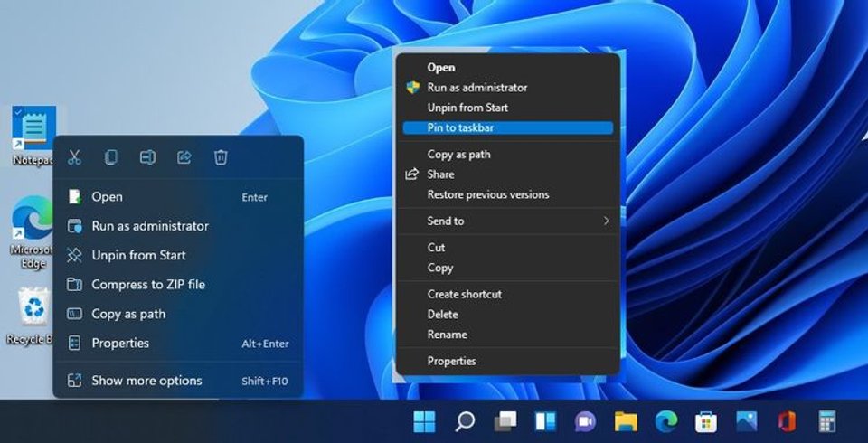
Task: Open File Explorer from the taskbar
Action: [x=626, y=422]
